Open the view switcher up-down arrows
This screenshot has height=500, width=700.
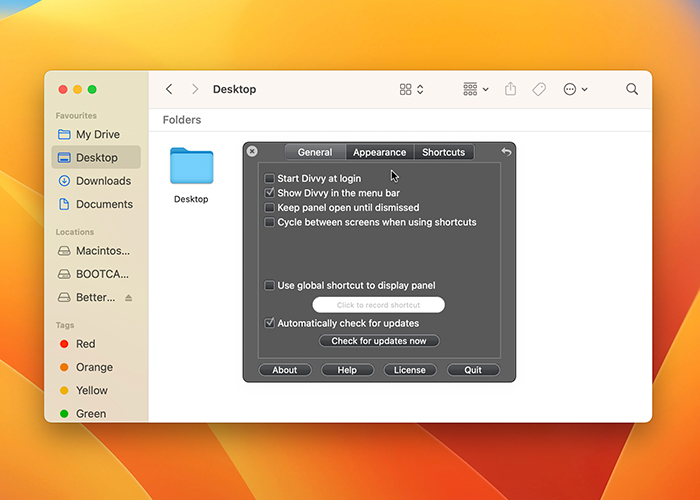tap(420, 89)
